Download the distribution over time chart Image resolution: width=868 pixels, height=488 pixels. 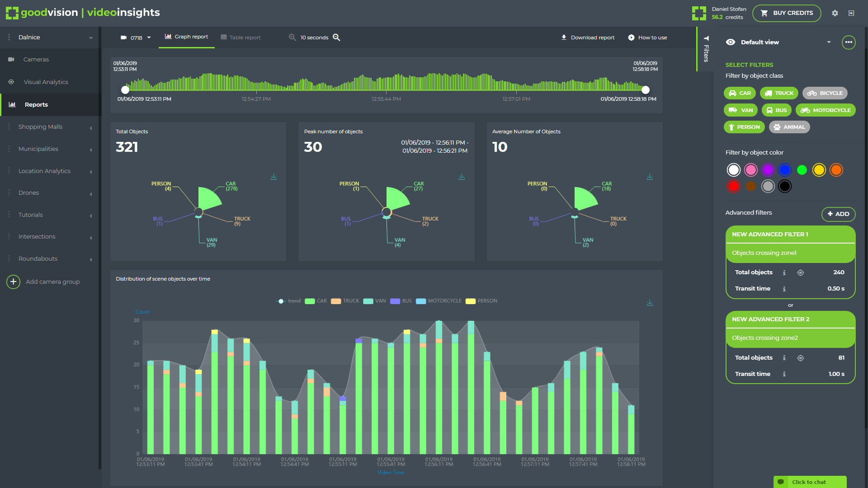(x=650, y=303)
